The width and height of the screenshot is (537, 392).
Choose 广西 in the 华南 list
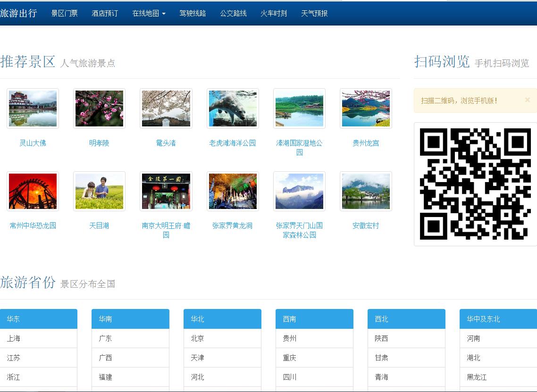131,358
